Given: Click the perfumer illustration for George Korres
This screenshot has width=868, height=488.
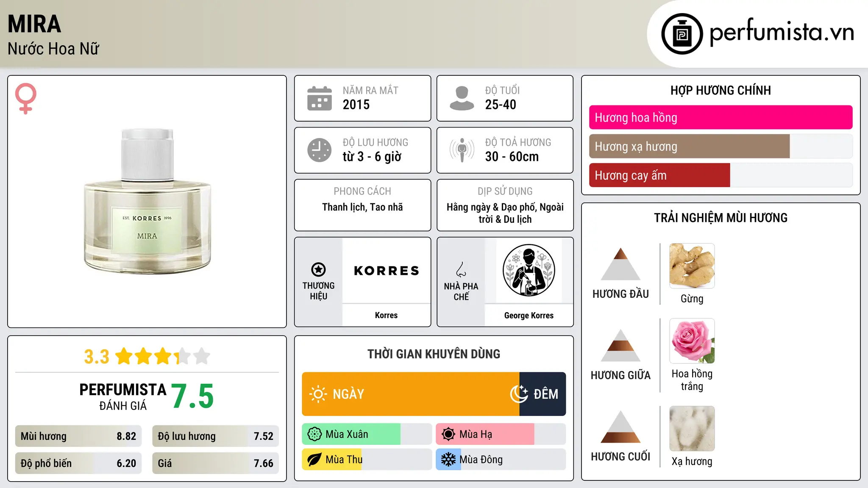Looking at the screenshot, I should click(x=529, y=270).
